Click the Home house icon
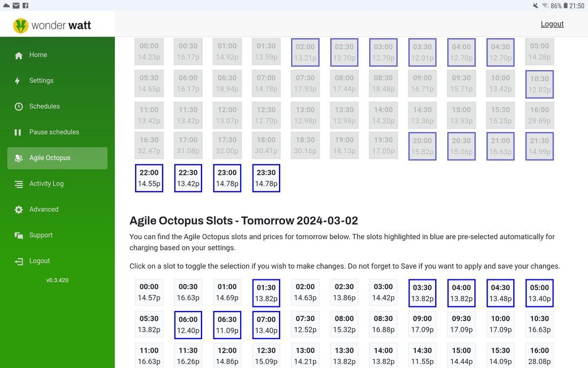The image size is (588, 368). (x=18, y=55)
